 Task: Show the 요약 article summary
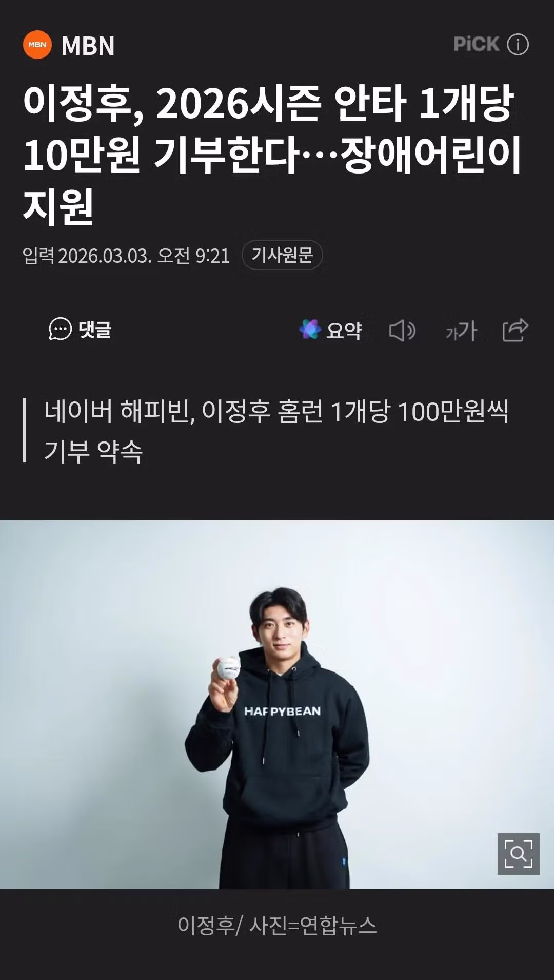pyautogui.click(x=344, y=331)
